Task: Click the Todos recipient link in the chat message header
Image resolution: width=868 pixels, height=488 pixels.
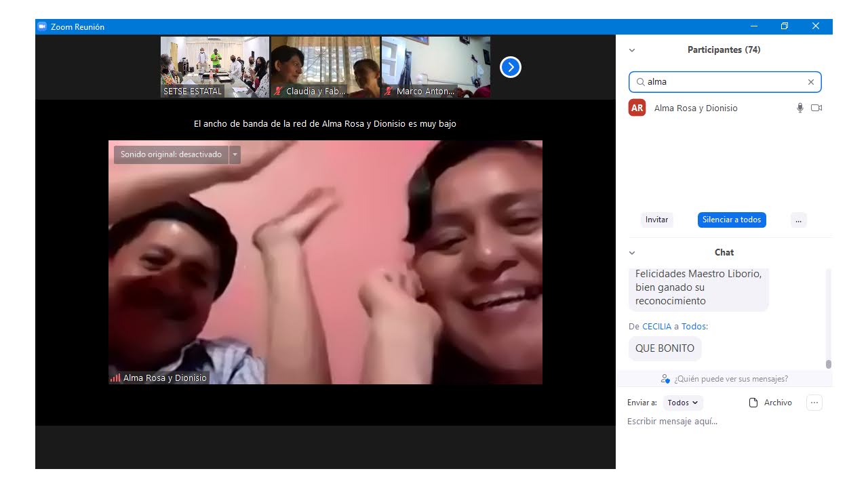Action: (x=693, y=326)
